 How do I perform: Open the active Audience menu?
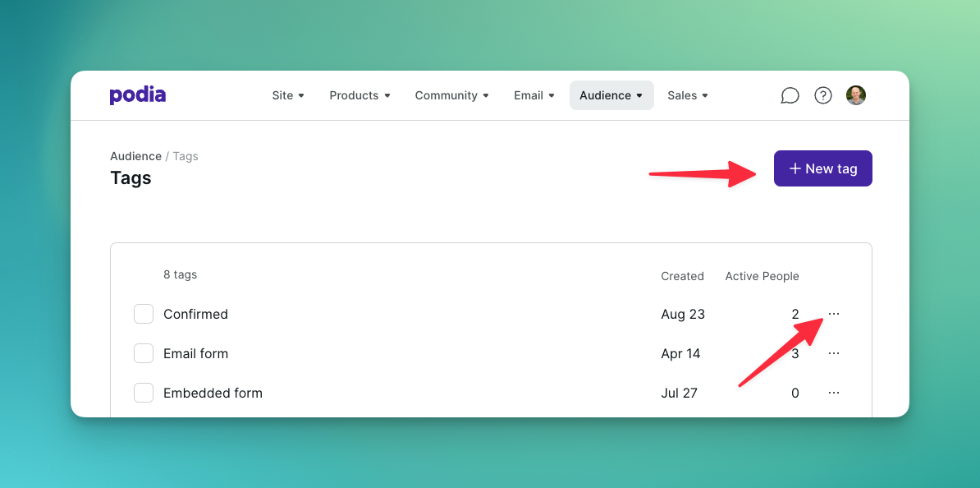pyautogui.click(x=611, y=95)
